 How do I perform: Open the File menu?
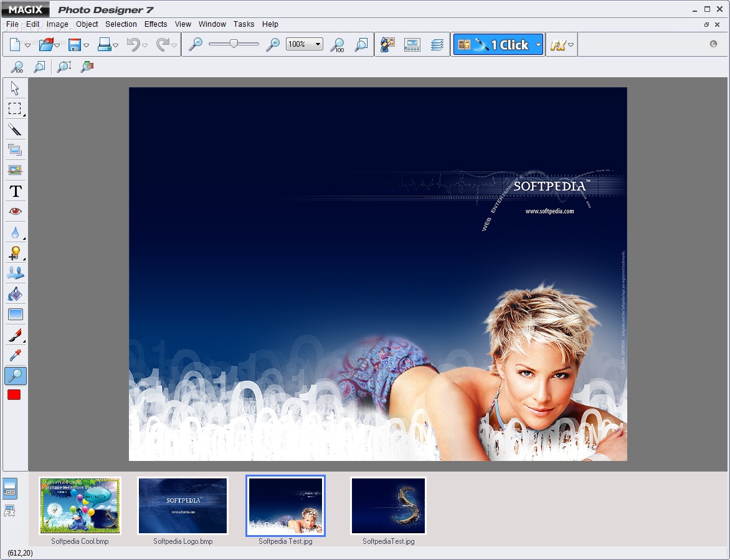pos(12,24)
